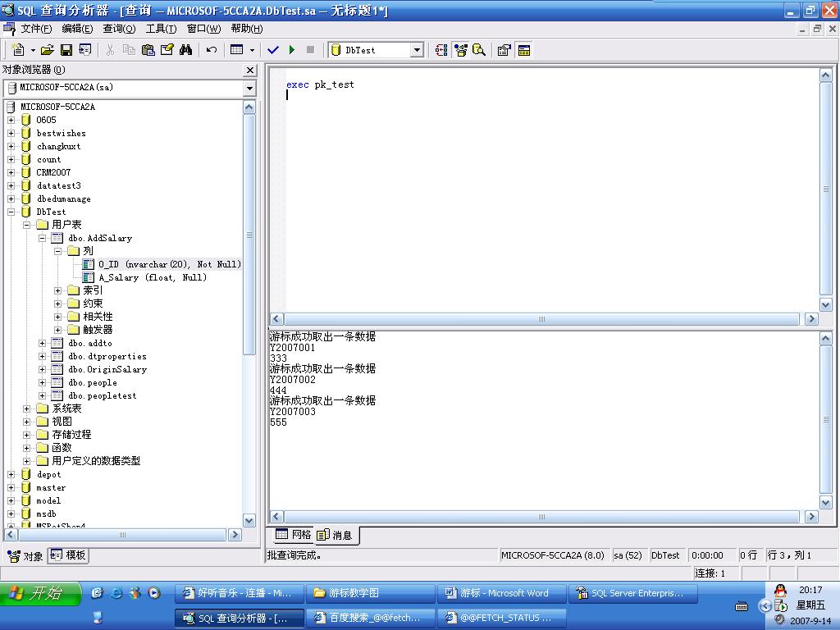Close the Object Browser panel
This screenshot has width=840, height=630.
point(250,71)
